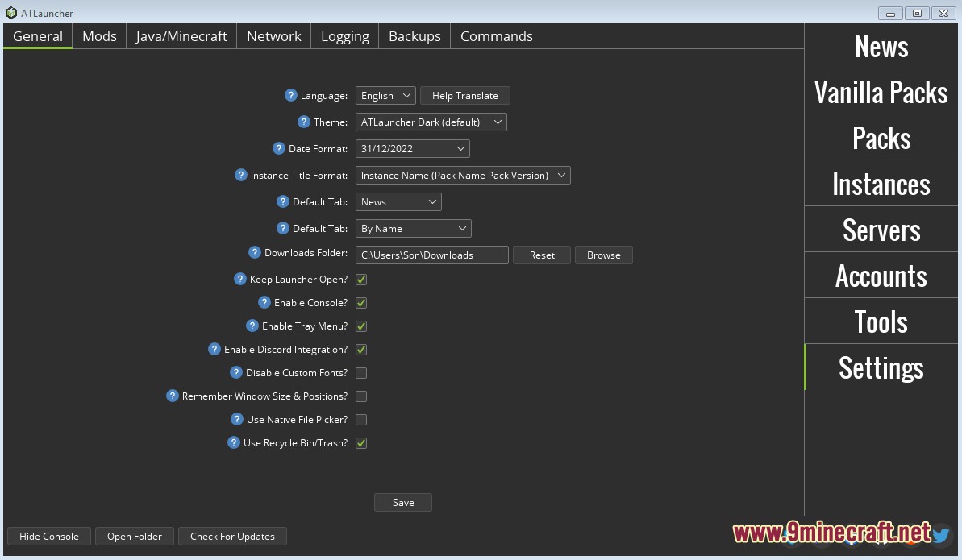Viewport: 962px width, 560px height.
Task: Click the help icon for Downloads Folder
Action: point(255,252)
